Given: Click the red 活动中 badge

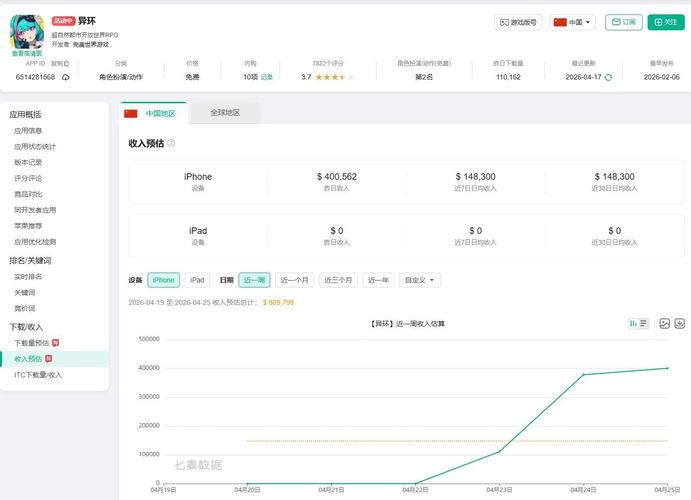Looking at the screenshot, I should (63, 21).
